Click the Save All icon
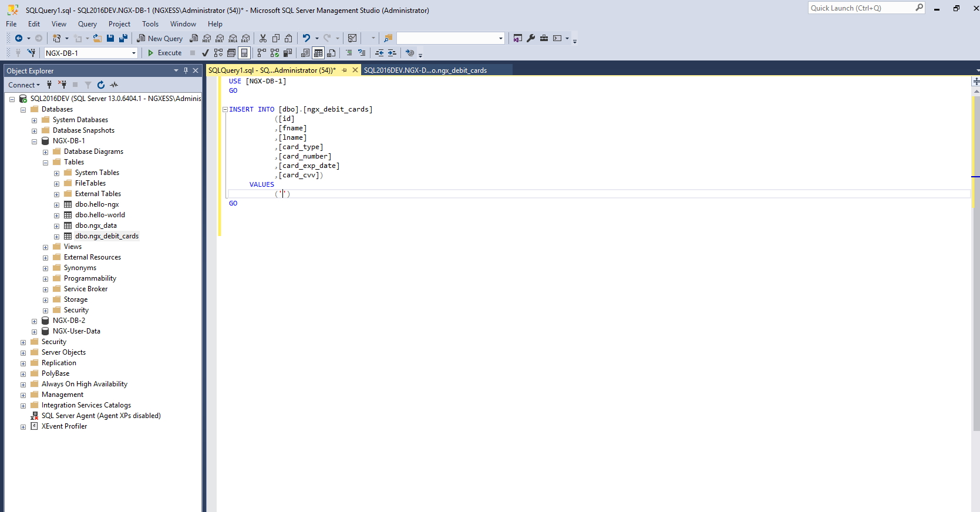 [123, 38]
